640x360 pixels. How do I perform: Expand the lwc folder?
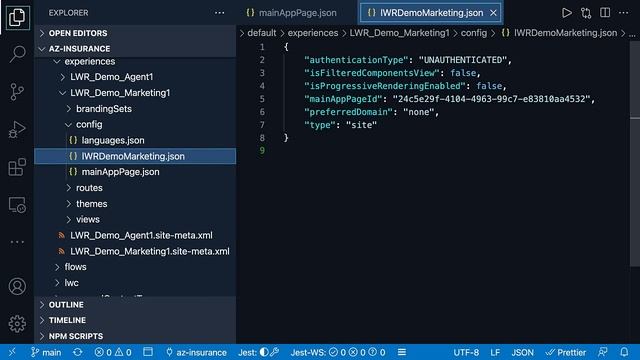71,282
